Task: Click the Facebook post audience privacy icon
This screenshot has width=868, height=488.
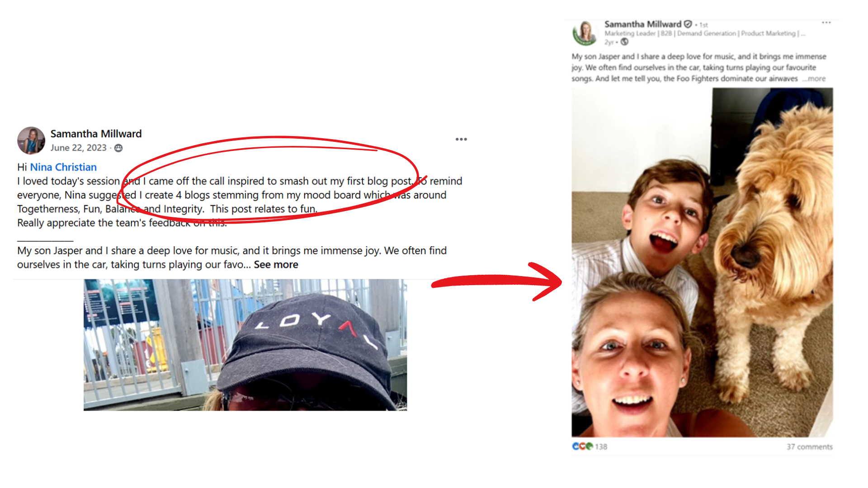Action: click(118, 148)
